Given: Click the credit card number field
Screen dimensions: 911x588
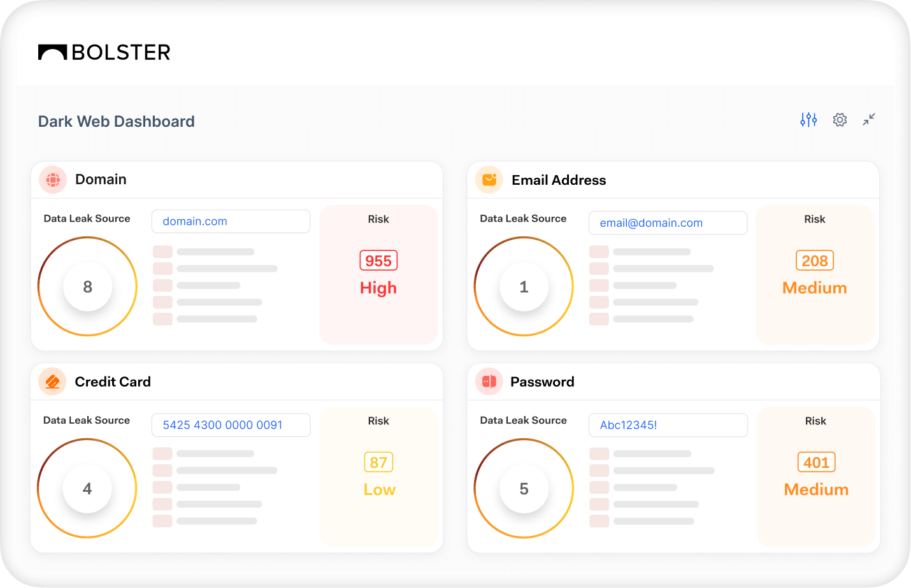Looking at the screenshot, I should pyautogui.click(x=231, y=425).
